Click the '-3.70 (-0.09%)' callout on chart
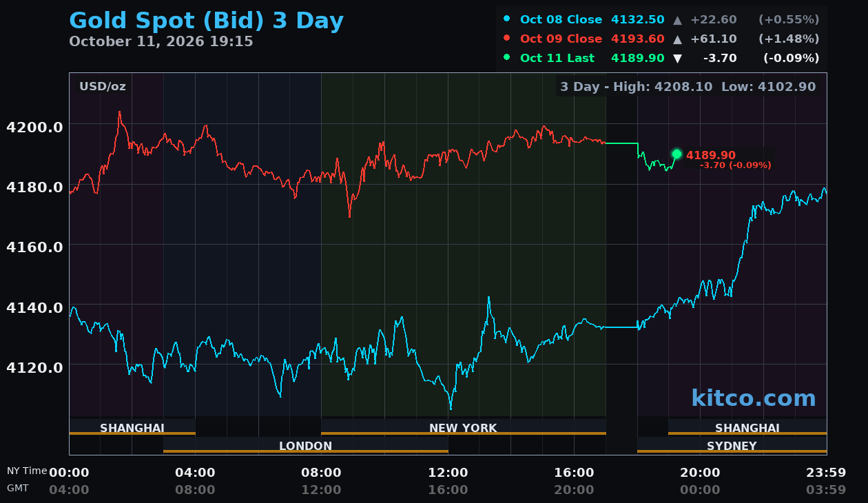 pyautogui.click(x=736, y=165)
